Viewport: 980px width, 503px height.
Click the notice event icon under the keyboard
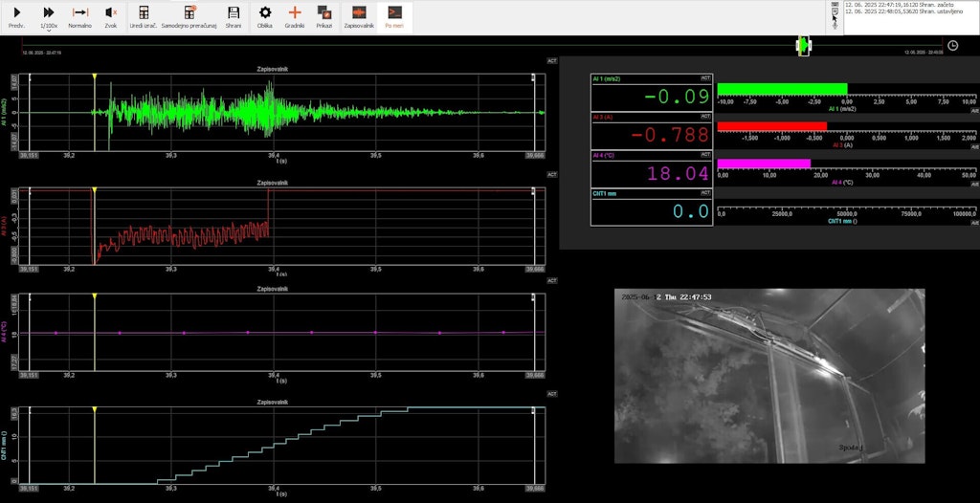coord(835,12)
